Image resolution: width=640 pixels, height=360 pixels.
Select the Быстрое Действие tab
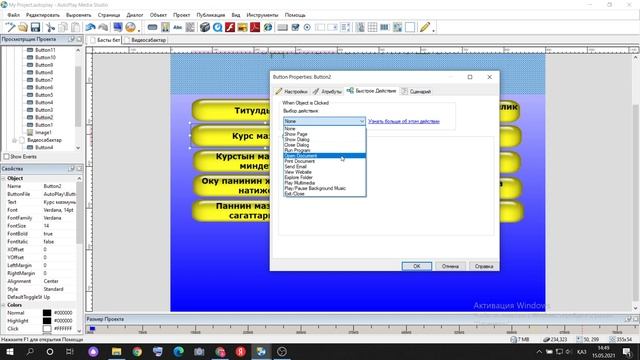click(371, 91)
